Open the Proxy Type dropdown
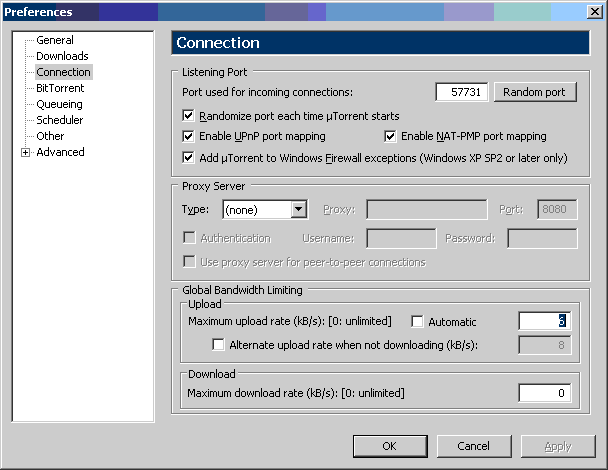608x470 pixels. pyautogui.click(x=298, y=209)
